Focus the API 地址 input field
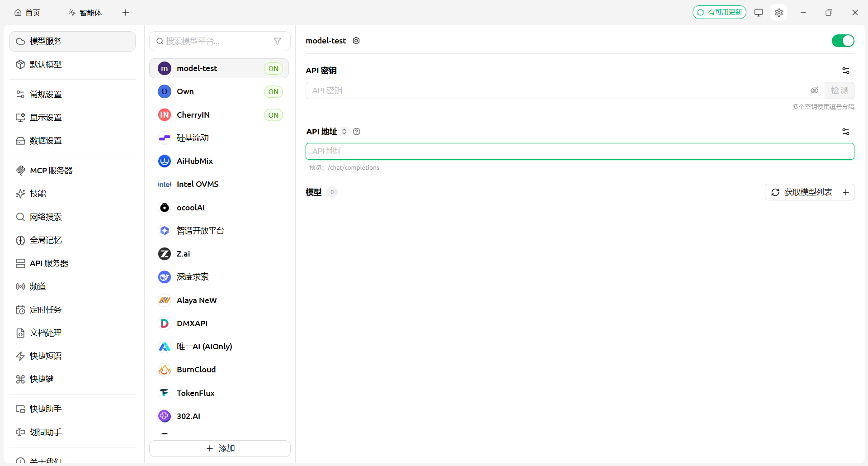This screenshot has height=466, width=868. (x=580, y=151)
